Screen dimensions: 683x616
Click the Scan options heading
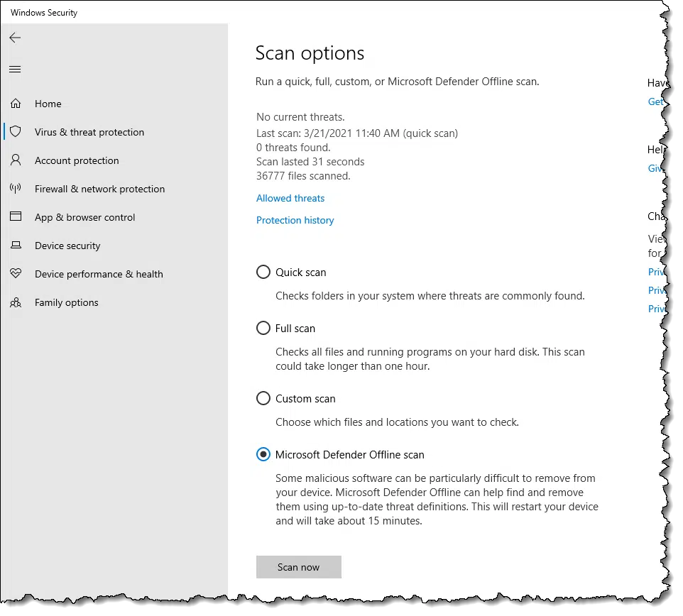[x=310, y=53]
